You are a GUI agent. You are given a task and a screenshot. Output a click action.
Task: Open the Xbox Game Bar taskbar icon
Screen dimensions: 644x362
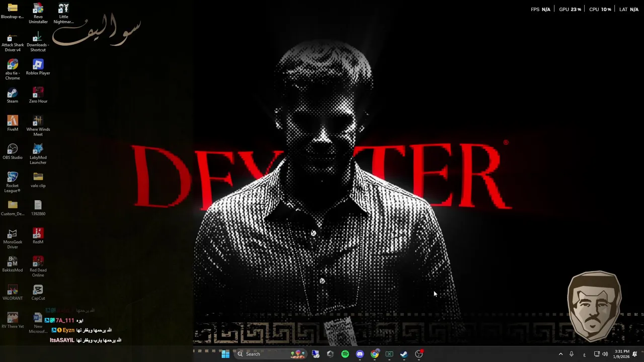click(389, 354)
